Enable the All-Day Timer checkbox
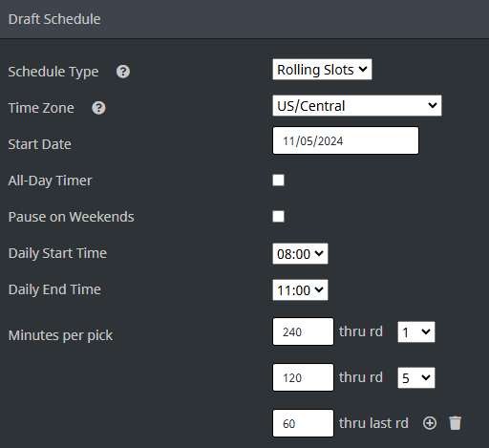 (x=278, y=181)
